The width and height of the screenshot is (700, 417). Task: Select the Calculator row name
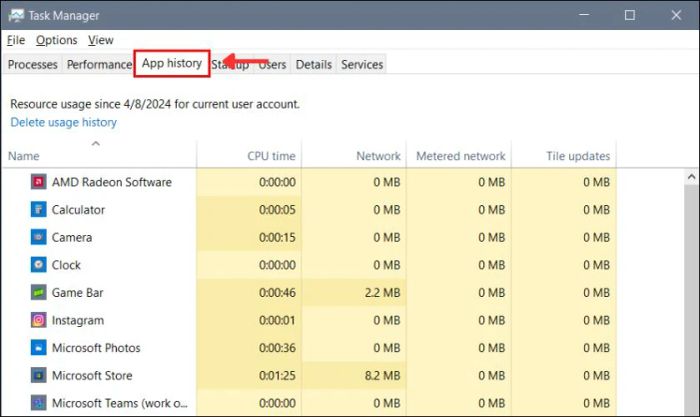tap(78, 210)
